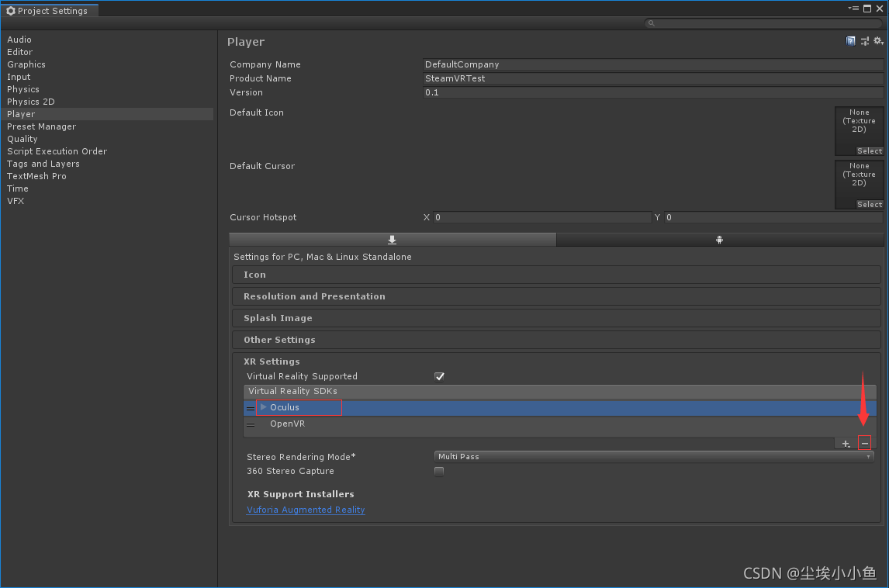Open Vuforia Augmented Reality installer link
This screenshot has height=588, width=889.
point(306,510)
